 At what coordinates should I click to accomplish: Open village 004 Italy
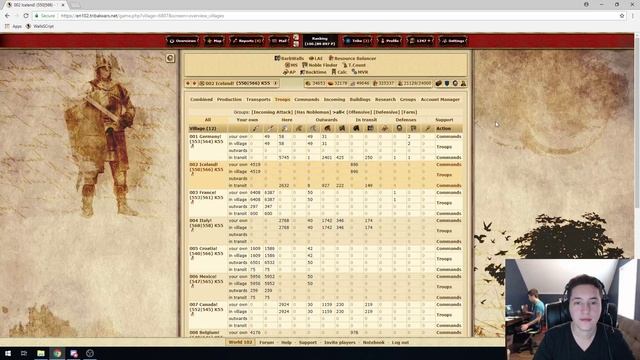206,223
